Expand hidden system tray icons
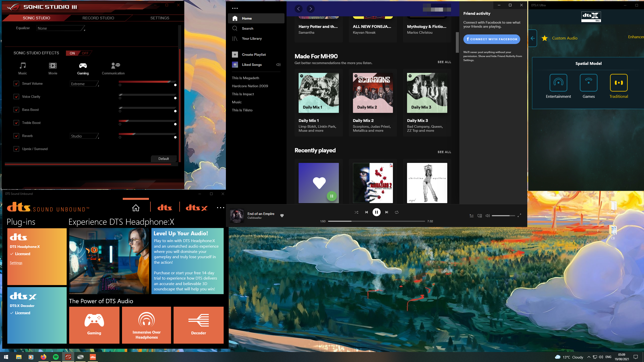The image size is (644, 362). 589,357
